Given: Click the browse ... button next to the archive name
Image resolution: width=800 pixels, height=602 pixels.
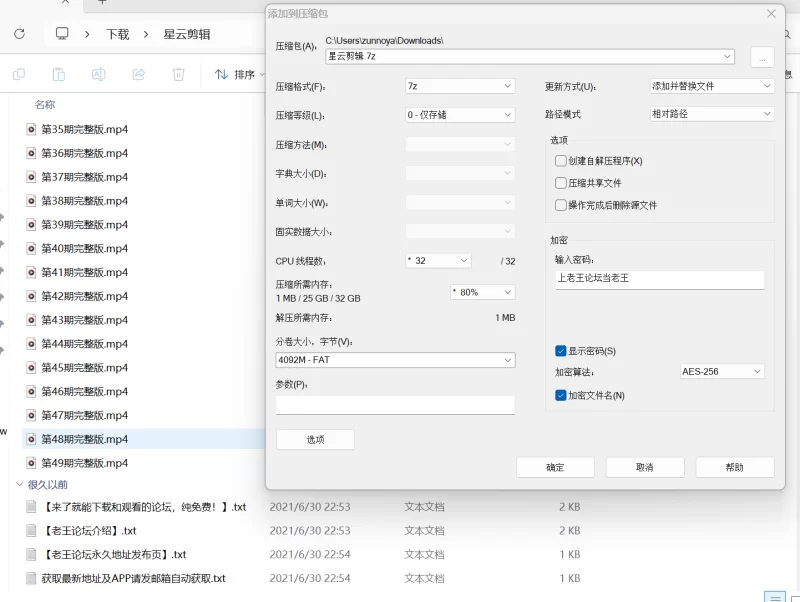Looking at the screenshot, I should click(762, 57).
